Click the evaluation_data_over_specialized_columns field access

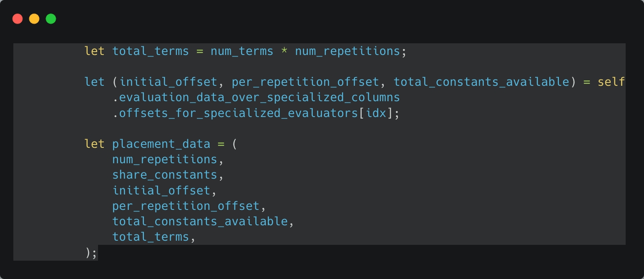pos(259,97)
